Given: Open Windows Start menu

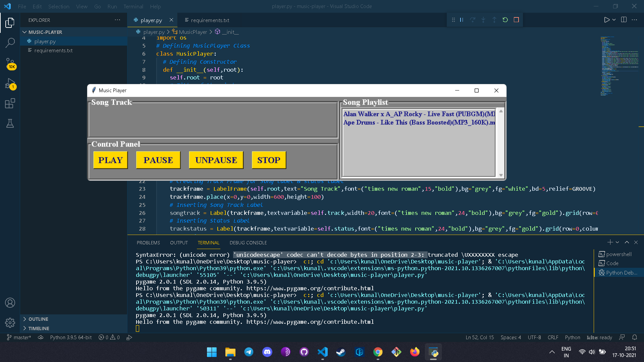Looking at the screenshot, I should 212,352.
